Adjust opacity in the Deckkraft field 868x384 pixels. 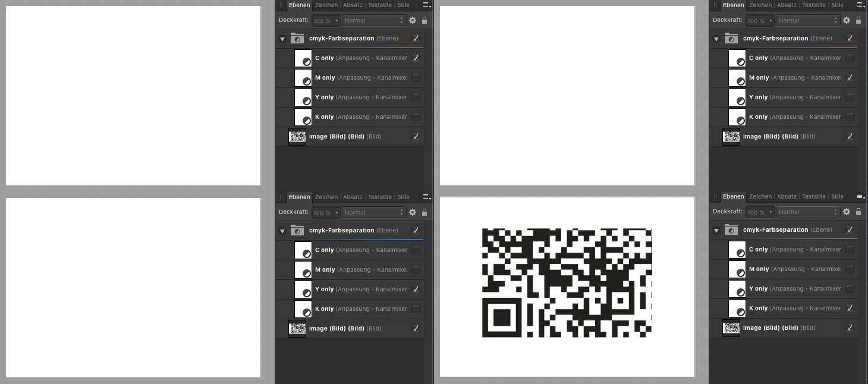(x=323, y=20)
